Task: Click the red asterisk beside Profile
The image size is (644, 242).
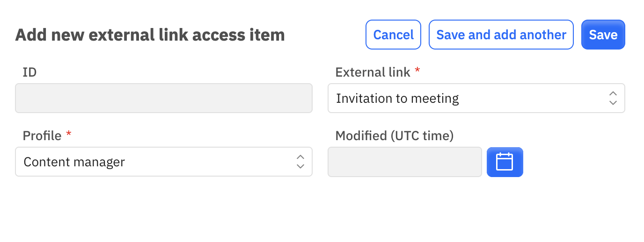Action: (x=69, y=135)
